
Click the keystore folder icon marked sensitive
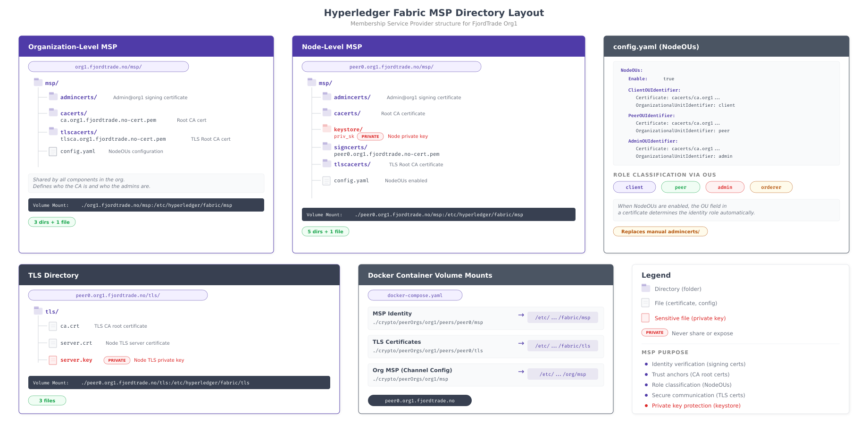(326, 128)
